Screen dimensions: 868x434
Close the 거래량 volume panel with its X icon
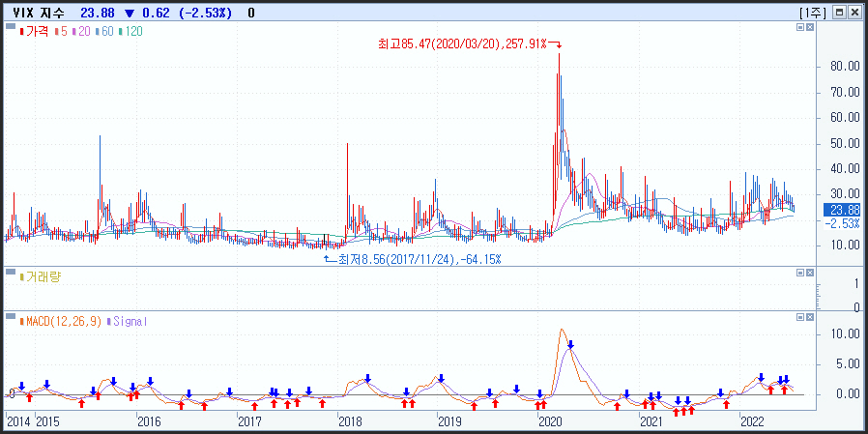tap(809, 273)
